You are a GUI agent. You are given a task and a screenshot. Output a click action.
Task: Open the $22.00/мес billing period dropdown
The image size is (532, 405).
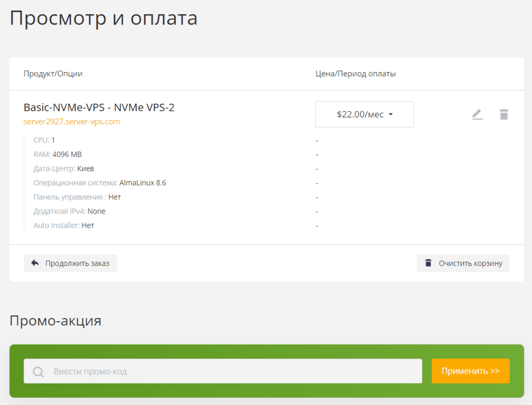364,114
